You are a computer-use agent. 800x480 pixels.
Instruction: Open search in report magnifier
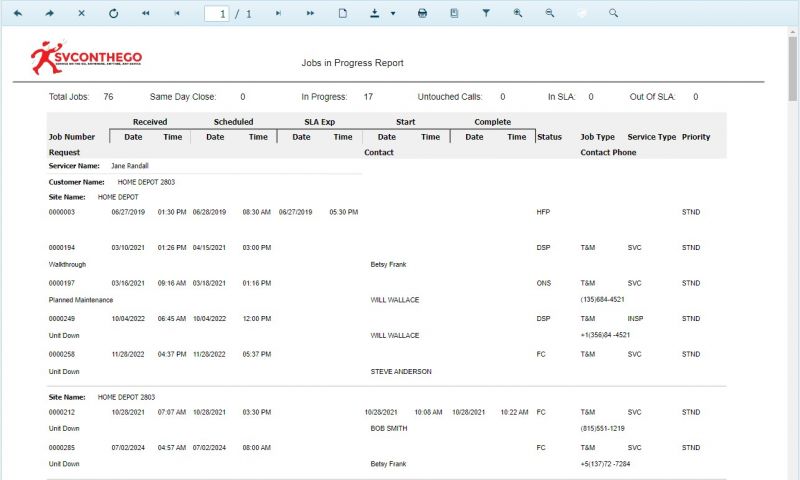pos(613,13)
